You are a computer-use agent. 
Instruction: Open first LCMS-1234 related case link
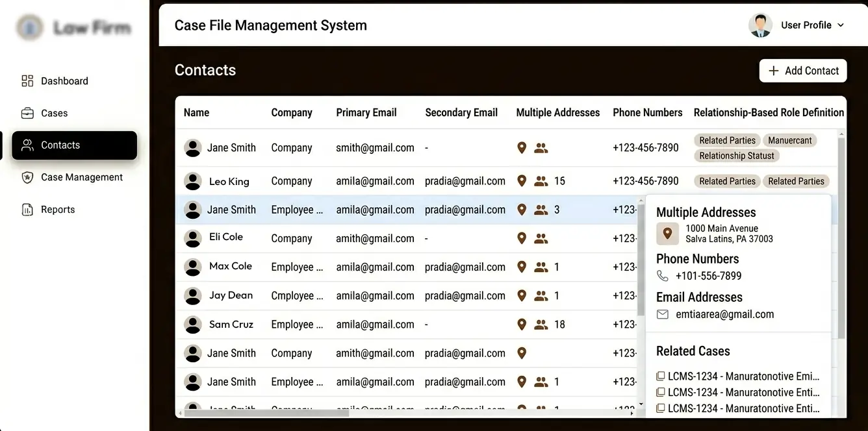[743, 376]
